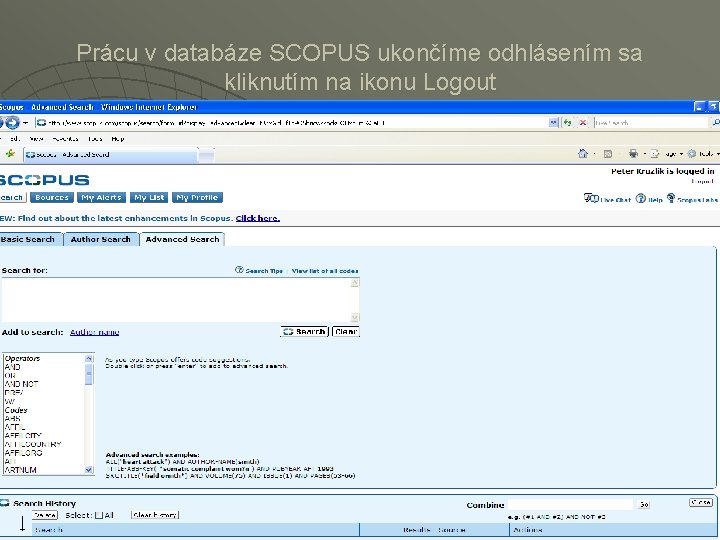Viewport: 720px width, 540px height.
Task: Open the address bar history dropdown
Action: click(553, 123)
